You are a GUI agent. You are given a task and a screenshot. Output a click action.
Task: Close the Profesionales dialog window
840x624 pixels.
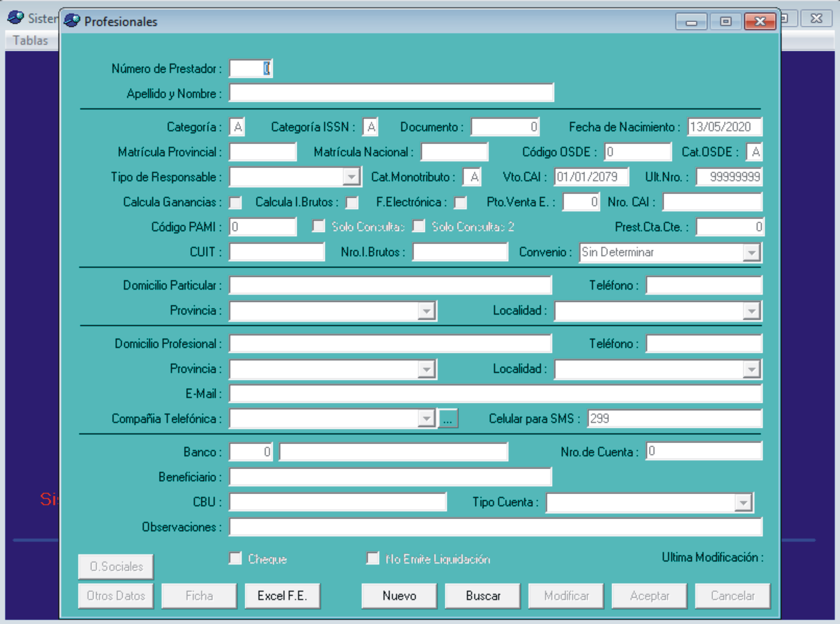pyautogui.click(x=760, y=21)
